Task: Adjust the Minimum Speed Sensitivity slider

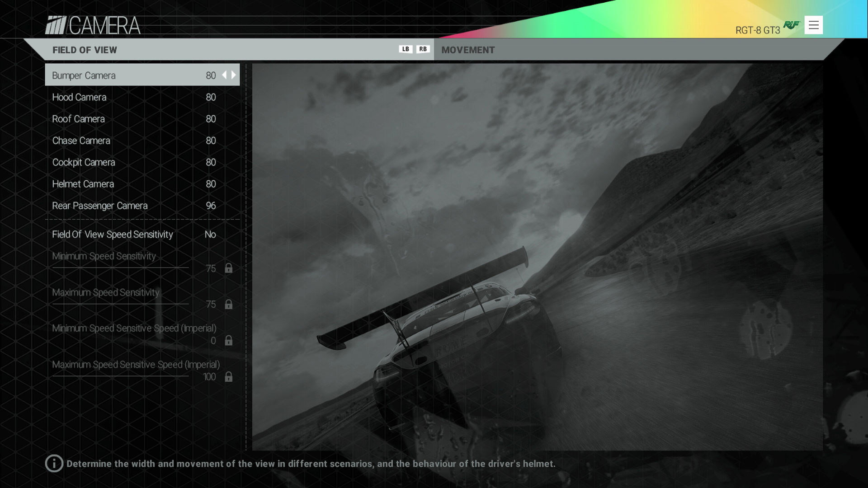Action: pos(120,267)
